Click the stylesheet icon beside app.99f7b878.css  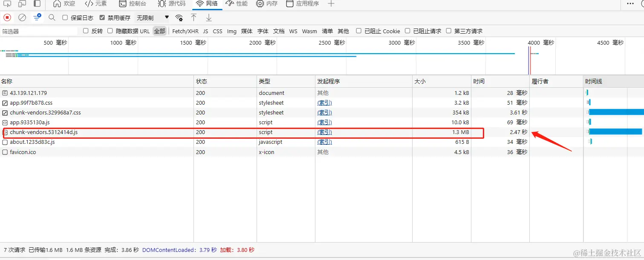click(x=5, y=103)
